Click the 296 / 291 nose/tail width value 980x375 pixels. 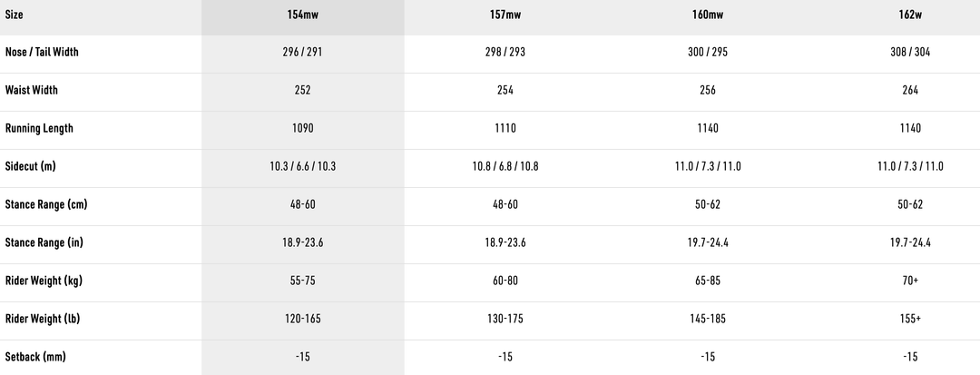pos(302,53)
